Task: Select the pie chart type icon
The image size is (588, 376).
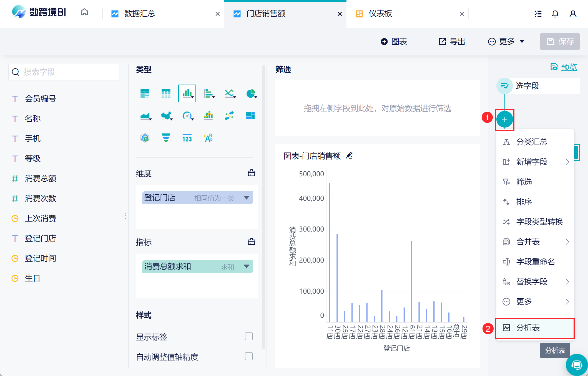Action: 251,94
